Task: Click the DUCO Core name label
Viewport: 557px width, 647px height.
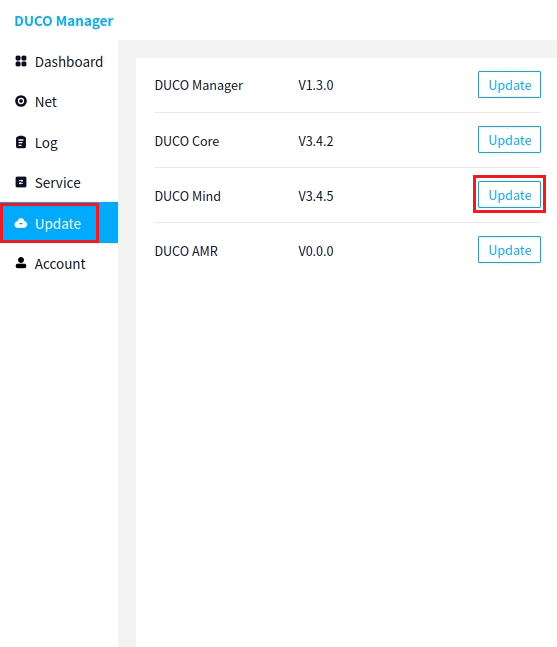Action: [x=187, y=141]
